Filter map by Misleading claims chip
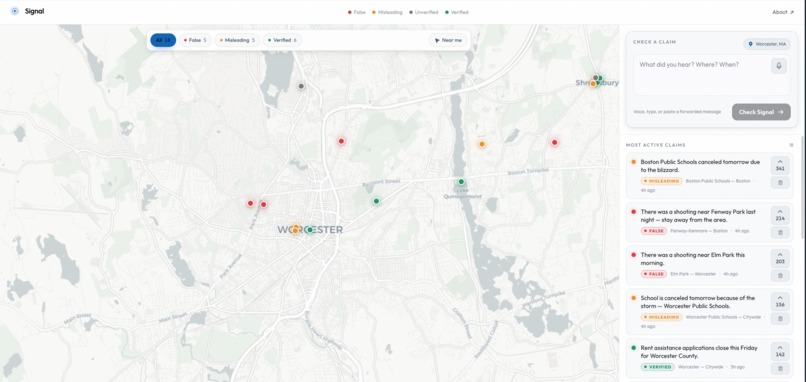The width and height of the screenshot is (806, 382). point(237,40)
